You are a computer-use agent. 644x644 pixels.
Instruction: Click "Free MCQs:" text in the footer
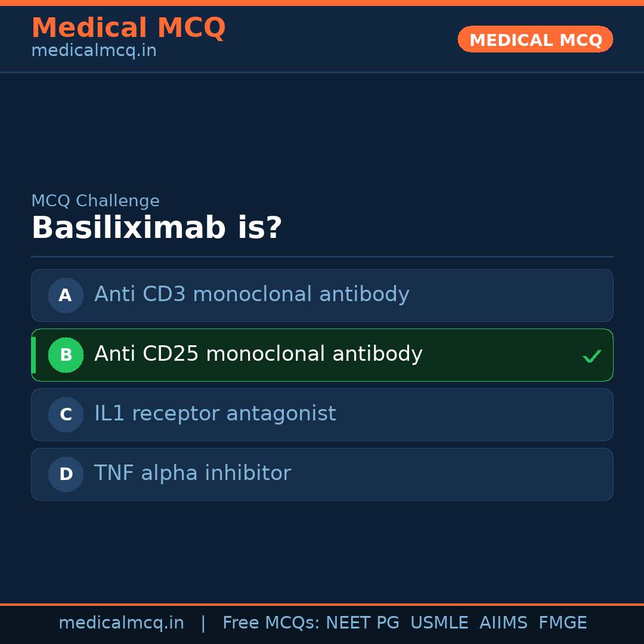[271, 623]
